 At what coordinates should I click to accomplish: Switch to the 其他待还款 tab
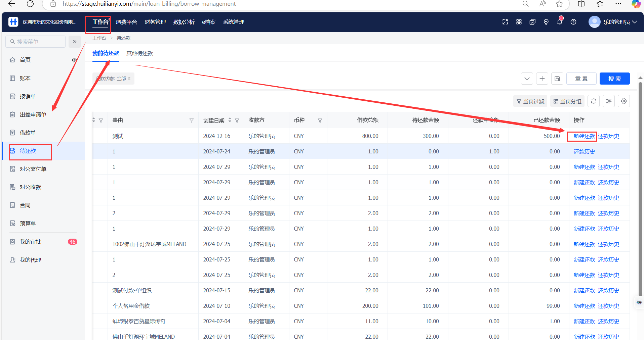click(x=140, y=53)
